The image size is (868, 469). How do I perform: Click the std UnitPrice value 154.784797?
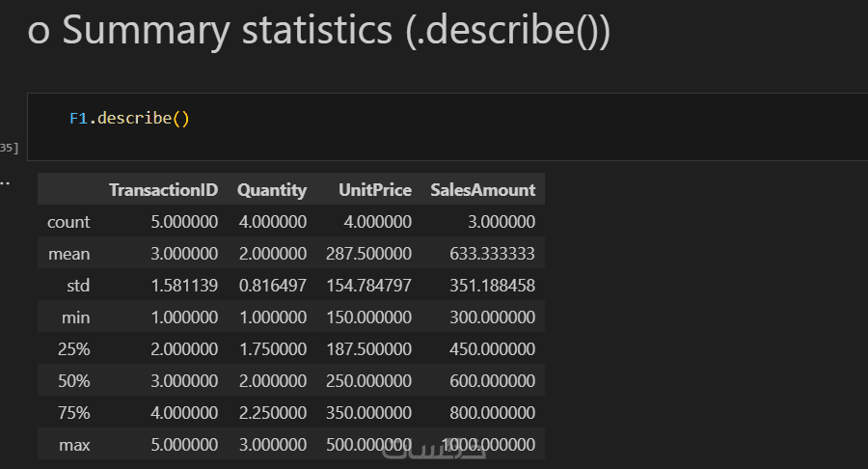pyautogui.click(x=369, y=286)
